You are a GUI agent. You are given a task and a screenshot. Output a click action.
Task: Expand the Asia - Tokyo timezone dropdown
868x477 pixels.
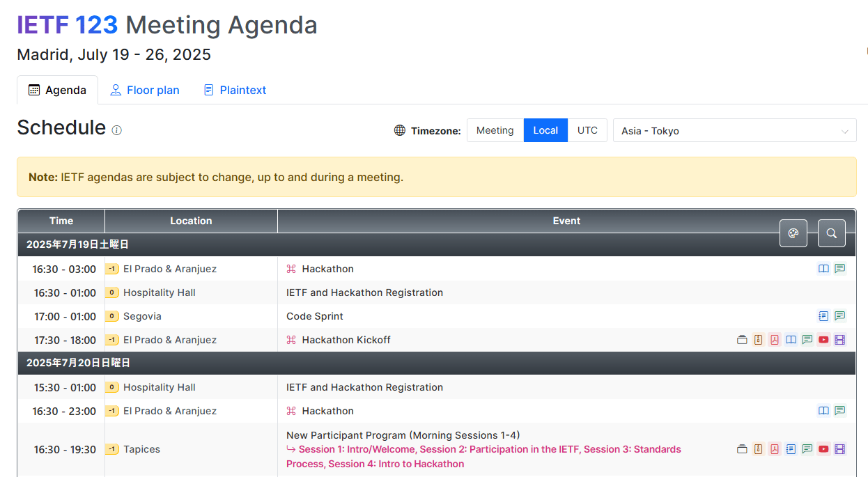click(x=734, y=131)
